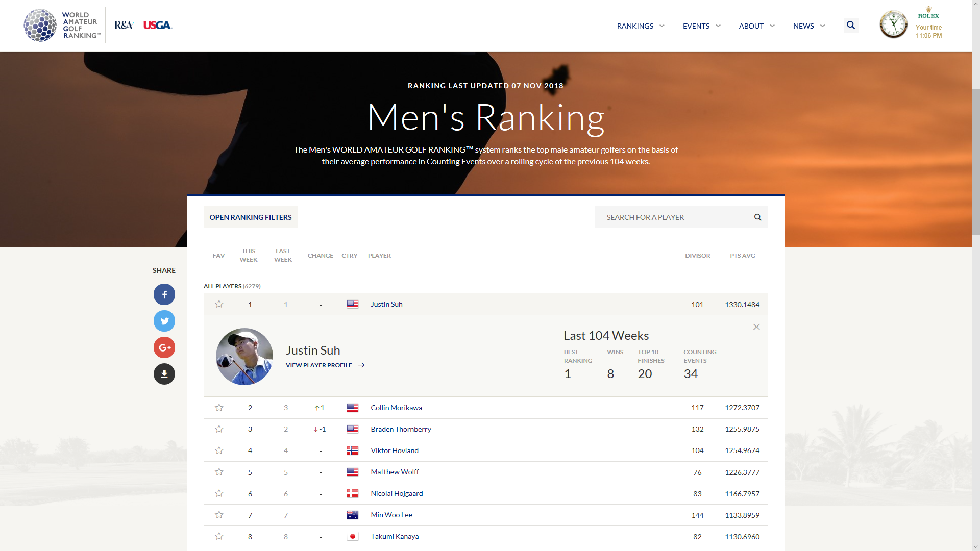Click the Denmark flag beside Nicolai Hojgaard
Screen dimensions: 980x551
pos(353,493)
